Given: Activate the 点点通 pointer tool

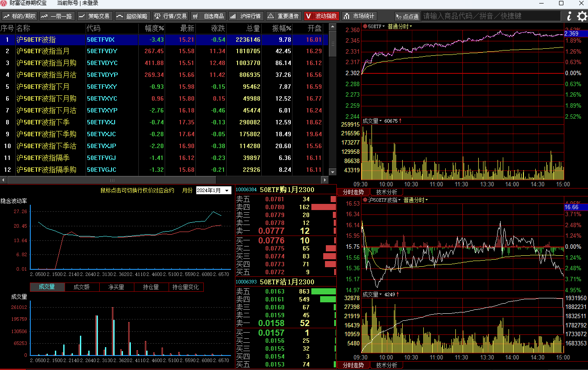Looking at the screenshot, I should click(x=407, y=16).
